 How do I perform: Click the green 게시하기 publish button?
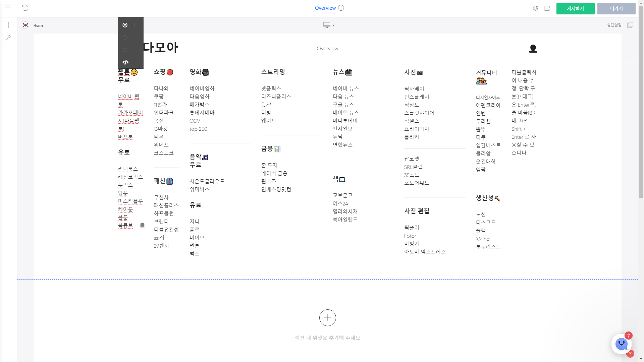click(575, 9)
